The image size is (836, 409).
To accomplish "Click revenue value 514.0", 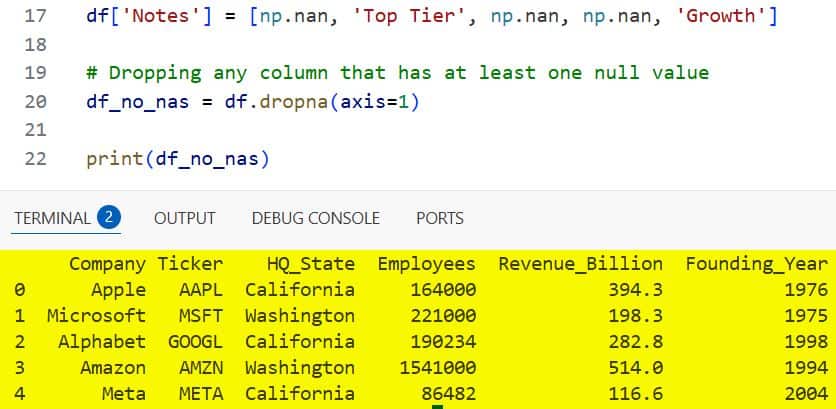I will pos(636,368).
